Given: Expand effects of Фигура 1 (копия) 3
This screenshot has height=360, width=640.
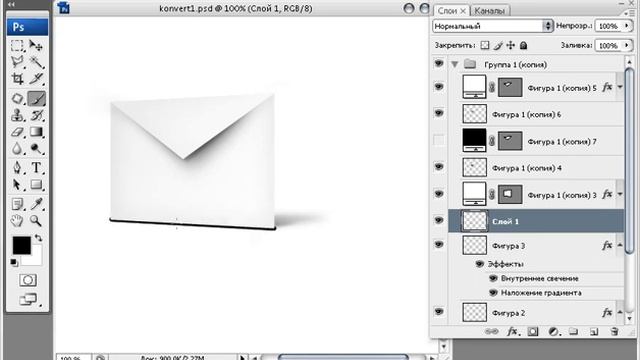Looking at the screenshot, I should [x=620, y=195].
